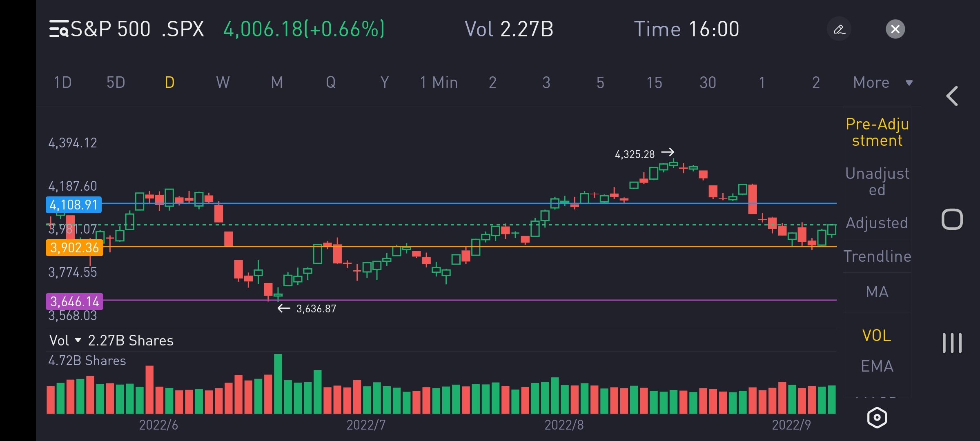Expand the More timeframes dropdown
Screen dimensions: 980x441
click(882, 82)
